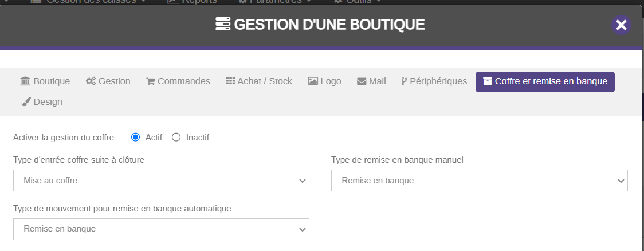Screen dimensions: 644x251
Task: Click the Inactif label text
Action: [x=197, y=138]
